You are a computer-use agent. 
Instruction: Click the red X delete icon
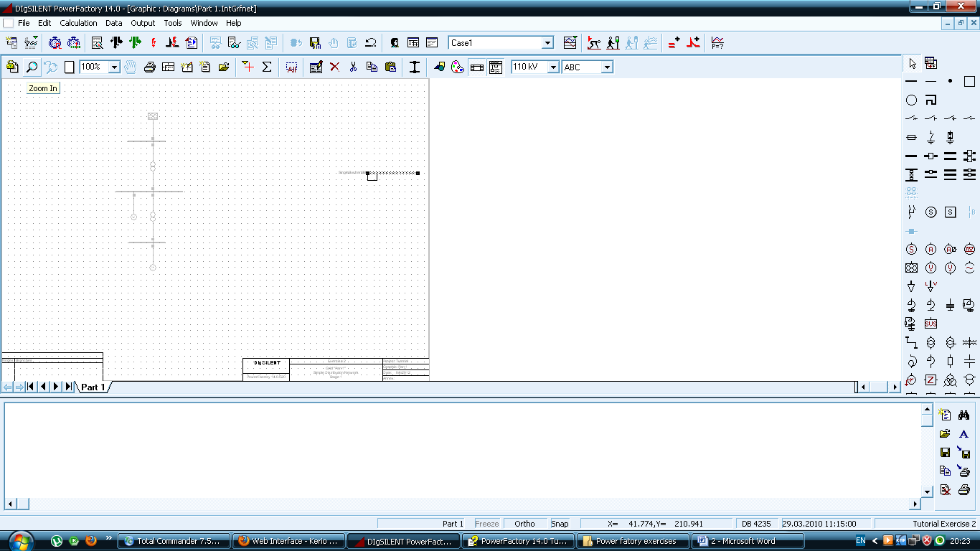[x=335, y=67]
